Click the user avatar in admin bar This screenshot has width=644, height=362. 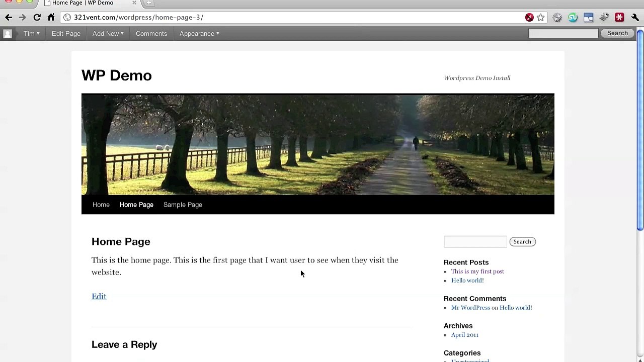point(8,34)
